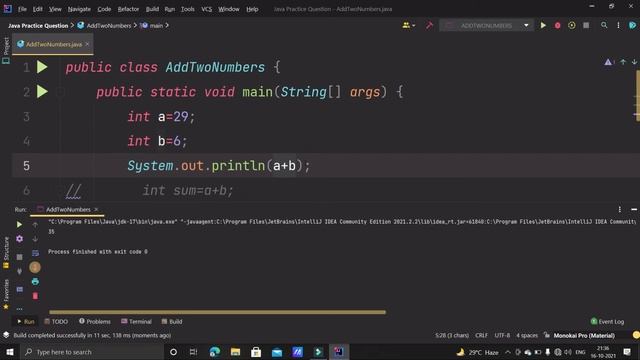Open Edit menu
640x360 pixels.
point(38,9)
